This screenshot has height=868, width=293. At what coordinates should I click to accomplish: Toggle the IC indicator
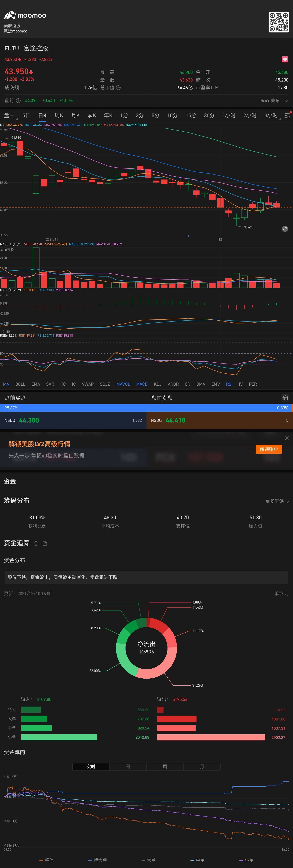(x=74, y=384)
